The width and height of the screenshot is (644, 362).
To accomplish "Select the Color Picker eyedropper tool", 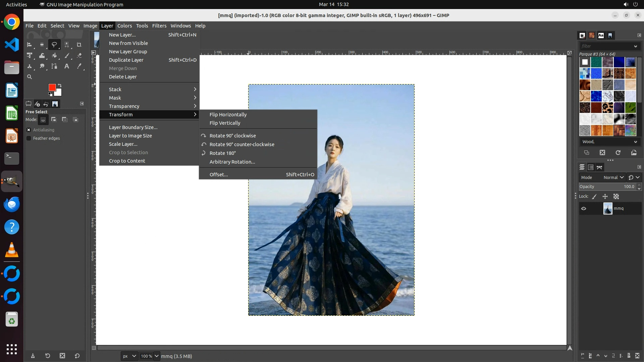I will point(79,66).
